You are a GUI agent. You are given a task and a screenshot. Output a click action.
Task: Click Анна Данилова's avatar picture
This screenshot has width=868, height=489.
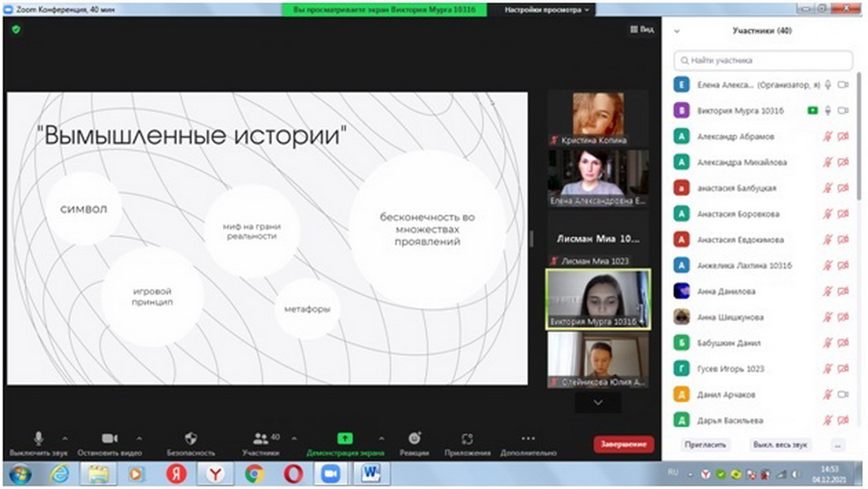(x=681, y=291)
